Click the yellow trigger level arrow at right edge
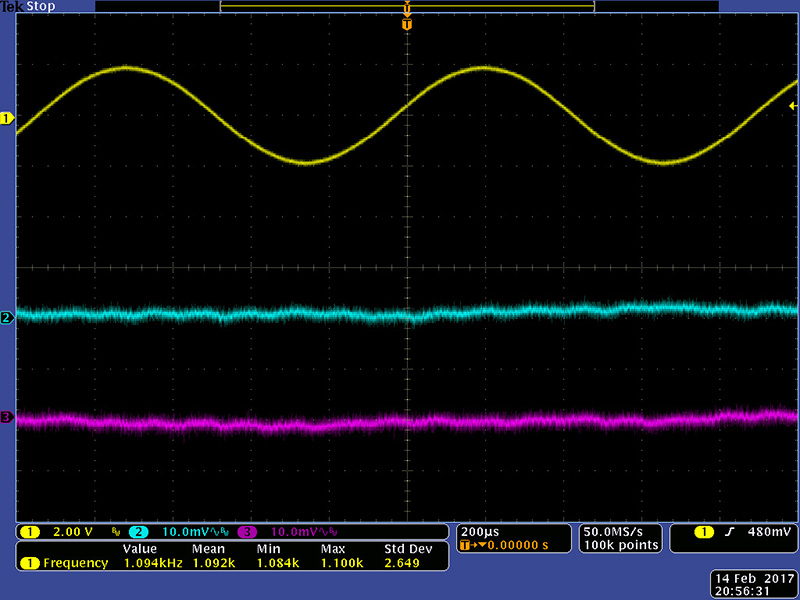Image resolution: width=800 pixels, height=600 pixels. coord(793,106)
